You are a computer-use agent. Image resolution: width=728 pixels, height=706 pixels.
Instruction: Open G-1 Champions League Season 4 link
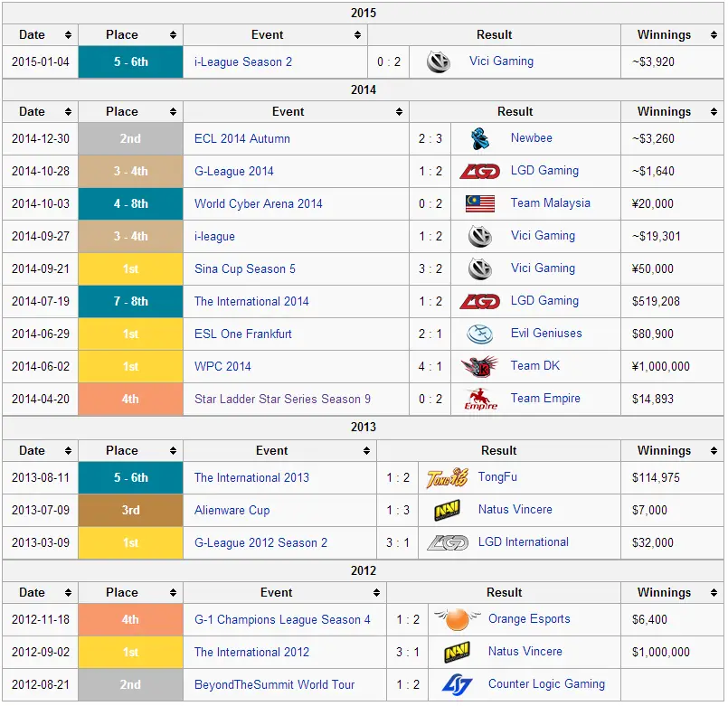coord(282,619)
